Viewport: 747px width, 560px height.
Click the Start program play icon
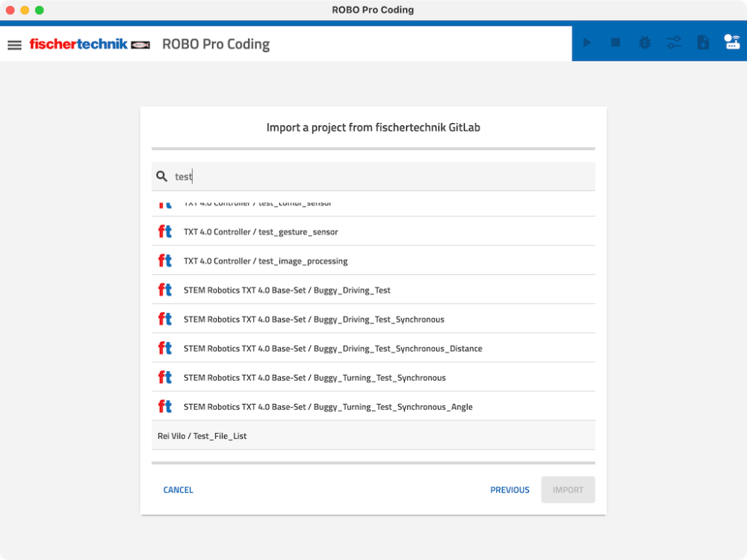tap(587, 43)
